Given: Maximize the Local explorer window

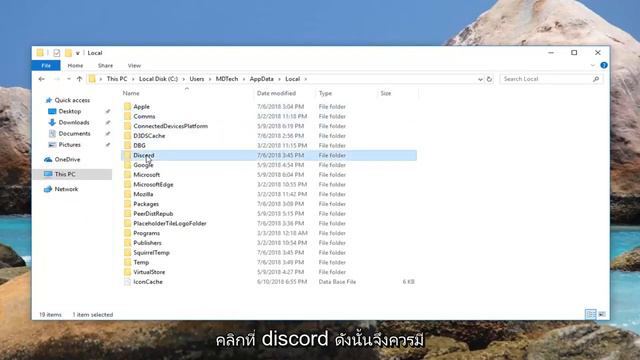Looking at the screenshot, I should pos(574,53).
